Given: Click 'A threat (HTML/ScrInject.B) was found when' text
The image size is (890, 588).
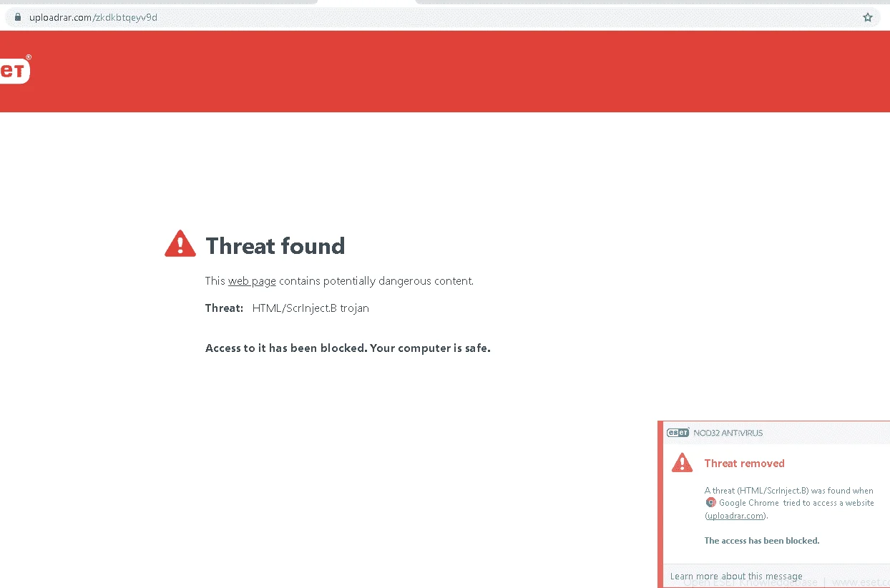Looking at the screenshot, I should (788, 491).
